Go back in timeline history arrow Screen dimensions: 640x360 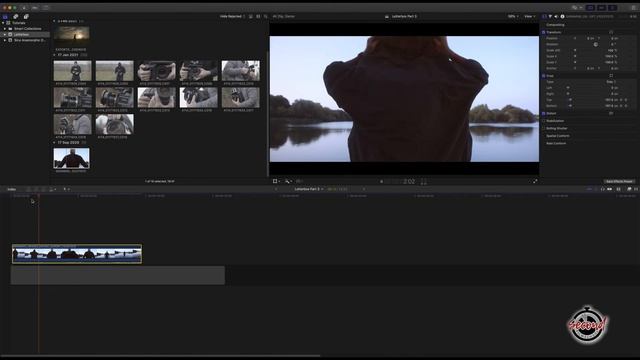pos(276,189)
